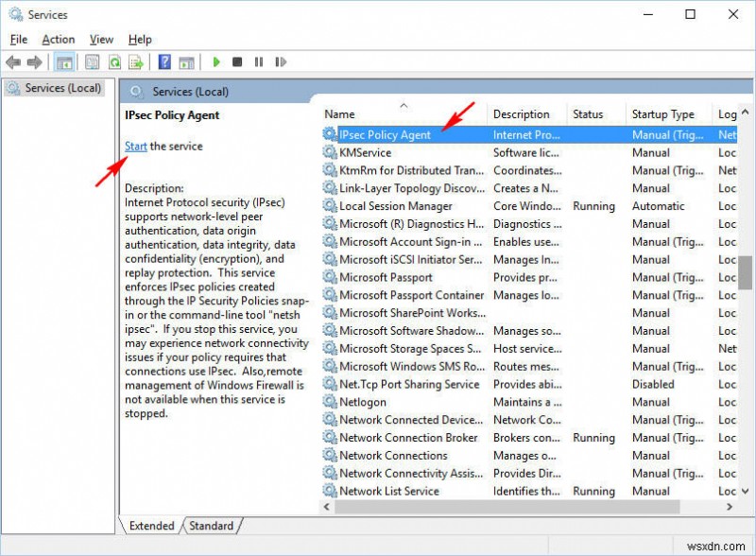Select the Netlogon service
This screenshot has width=756, height=556.
(364, 402)
